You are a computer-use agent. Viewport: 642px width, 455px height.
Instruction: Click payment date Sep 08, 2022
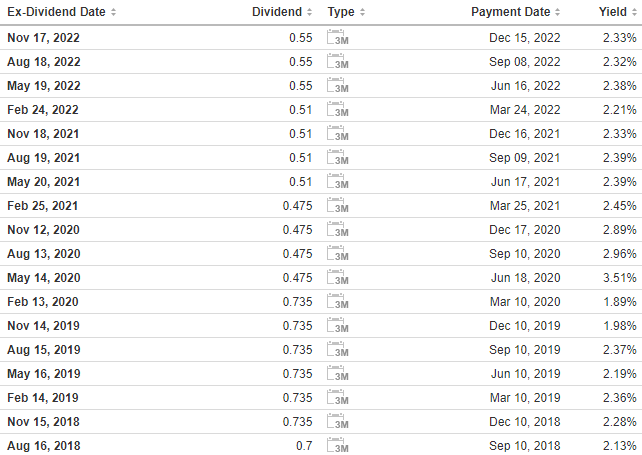pos(524,62)
